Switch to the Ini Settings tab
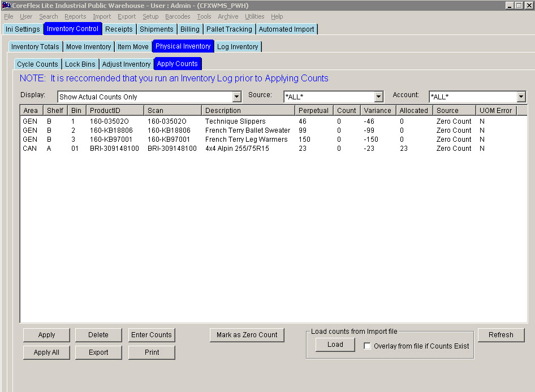The height and width of the screenshot is (392, 535). 23,29
